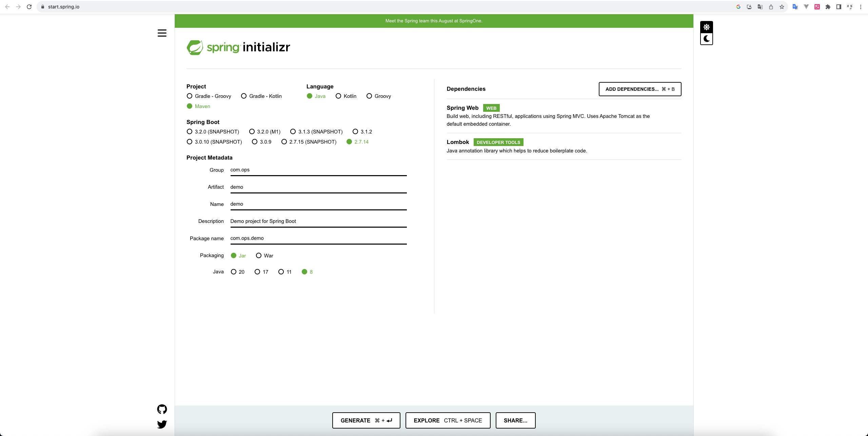Screen dimensions: 868x436
Task: Go back in browser history
Action: [7, 7]
